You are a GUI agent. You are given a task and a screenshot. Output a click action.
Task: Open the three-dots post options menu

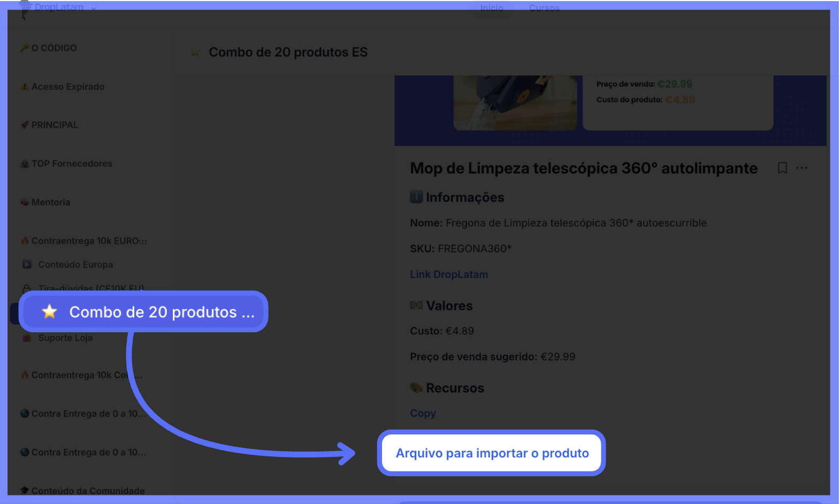click(x=801, y=168)
